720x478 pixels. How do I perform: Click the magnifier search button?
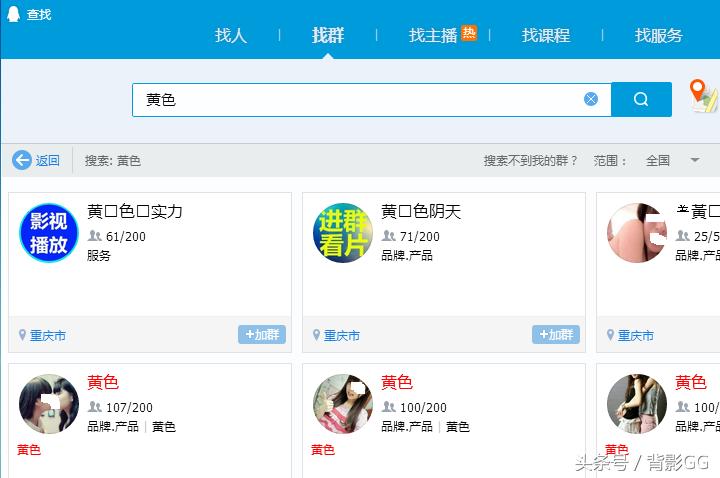point(641,99)
